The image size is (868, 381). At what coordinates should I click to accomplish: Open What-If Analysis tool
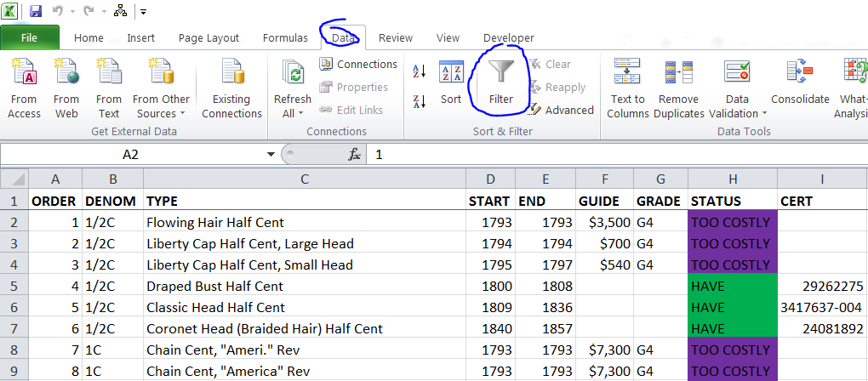point(851,88)
